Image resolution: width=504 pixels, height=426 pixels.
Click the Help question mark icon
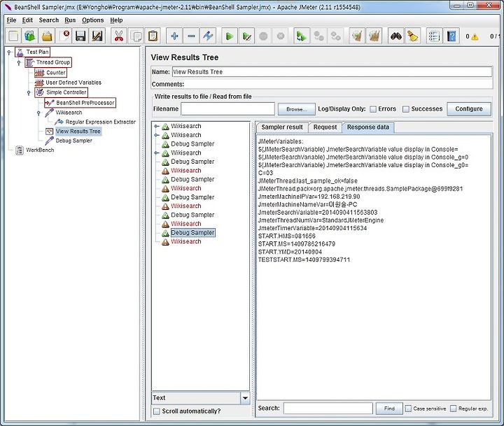click(451, 36)
